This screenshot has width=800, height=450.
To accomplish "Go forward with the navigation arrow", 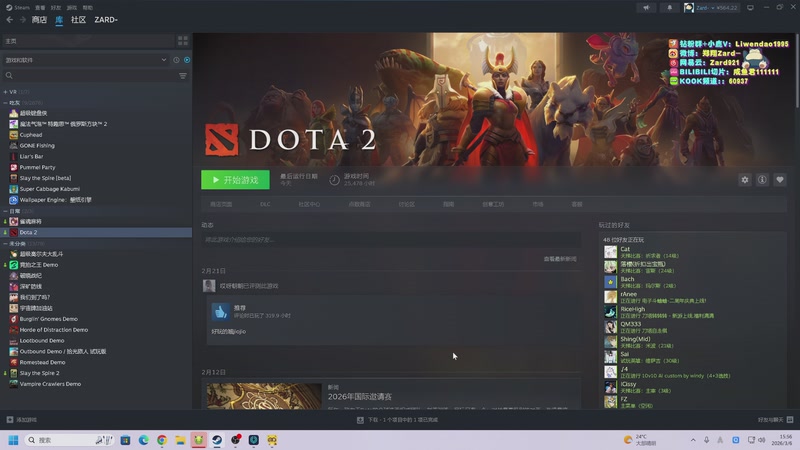I will (22, 20).
